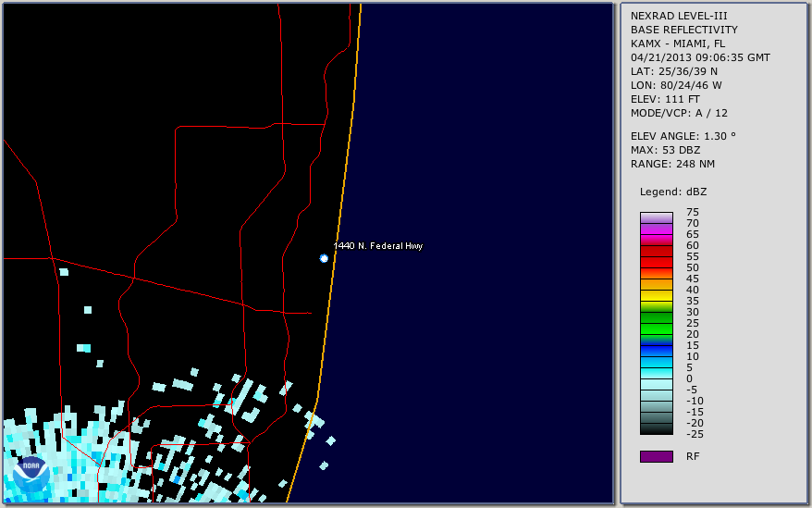Click the orange 40 dBZ legend band
This screenshot has height=508, width=812.
pyautogui.click(x=656, y=285)
